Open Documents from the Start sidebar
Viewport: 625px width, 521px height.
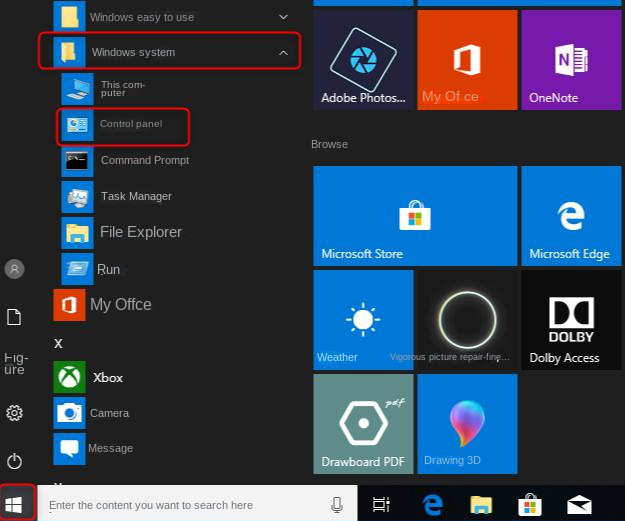14,317
